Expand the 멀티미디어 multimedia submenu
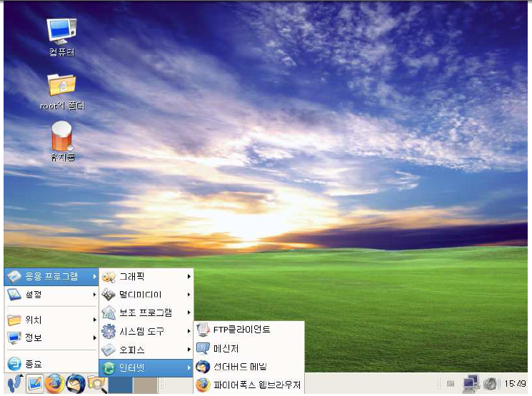The height and width of the screenshot is (396, 532). tap(146, 294)
